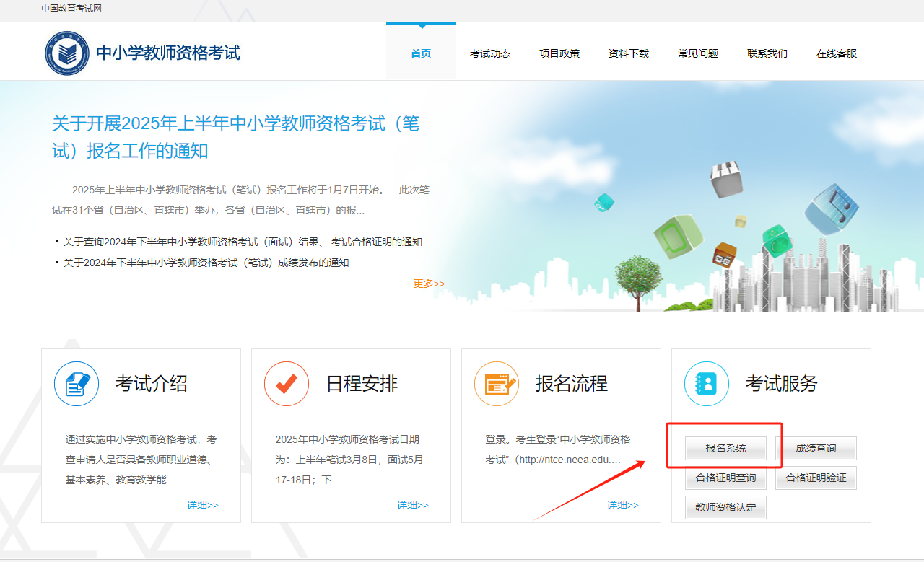Image resolution: width=924 pixels, height=562 pixels.
Task: Click the 日程安排 red checkmark icon
Action: click(x=287, y=384)
